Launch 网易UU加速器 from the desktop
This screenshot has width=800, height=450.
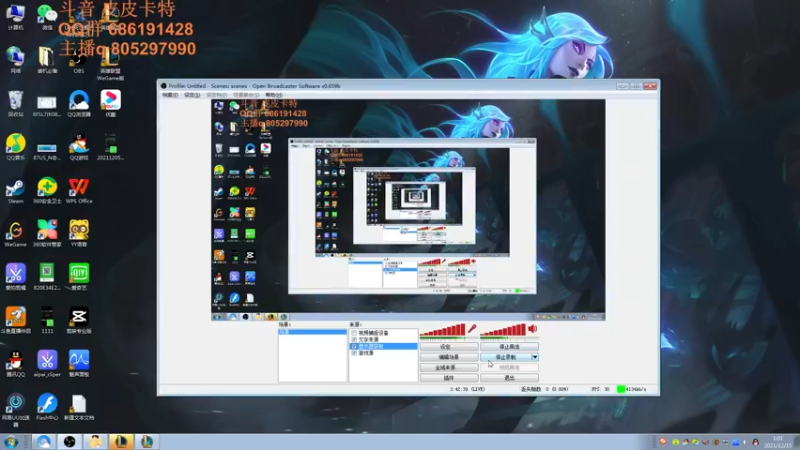pos(15,410)
